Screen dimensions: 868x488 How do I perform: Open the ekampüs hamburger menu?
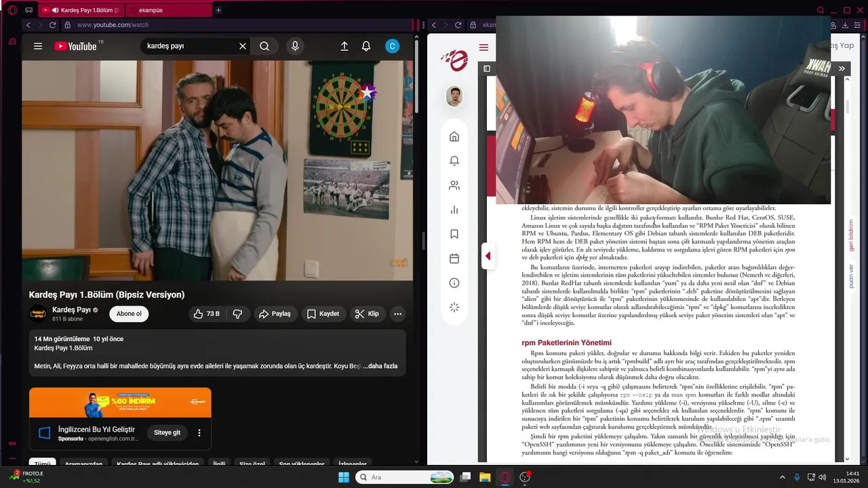click(x=484, y=47)
